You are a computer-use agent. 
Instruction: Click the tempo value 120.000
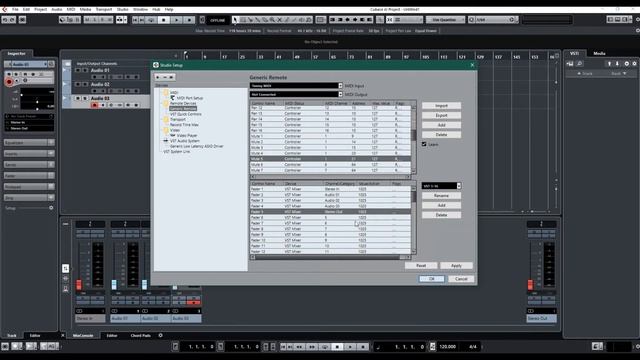(x=447, y=347)
